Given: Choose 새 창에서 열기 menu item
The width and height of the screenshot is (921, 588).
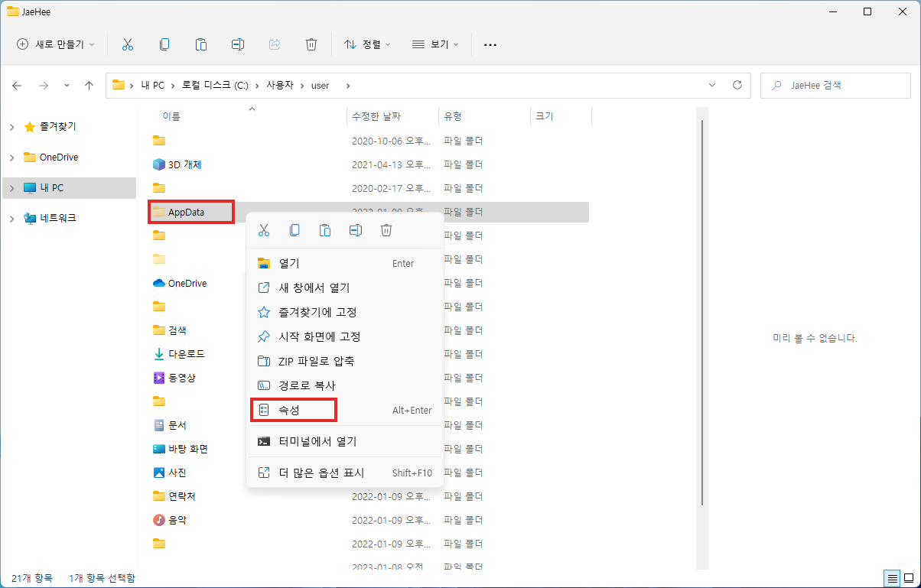Looking at the screenshot, I should tap(345, 288).
